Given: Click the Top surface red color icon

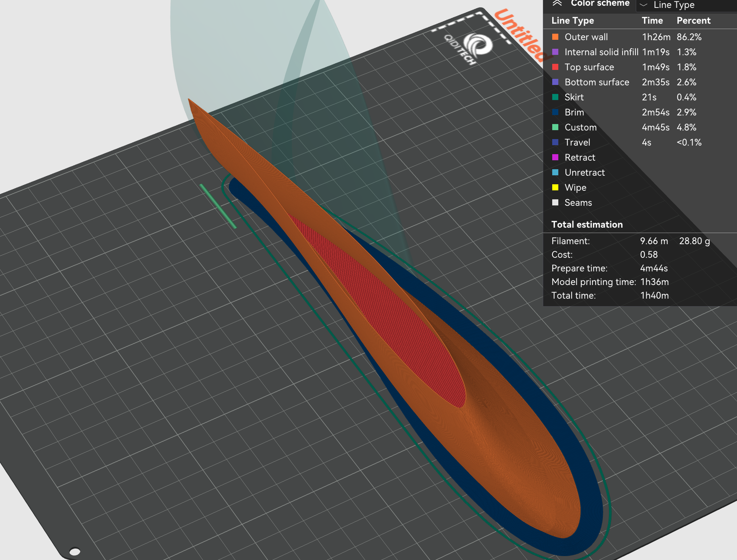Looking at the screenshot, I should 555,67.
